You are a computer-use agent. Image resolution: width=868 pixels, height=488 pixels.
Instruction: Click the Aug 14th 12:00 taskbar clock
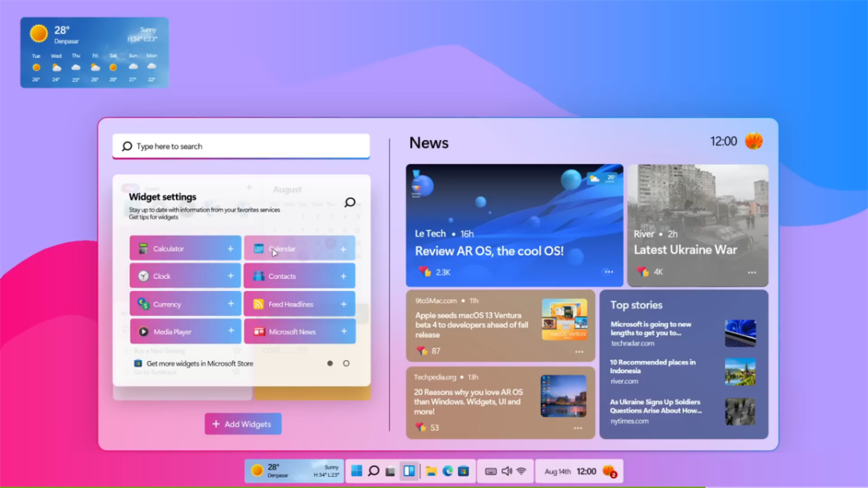(570, 471)
